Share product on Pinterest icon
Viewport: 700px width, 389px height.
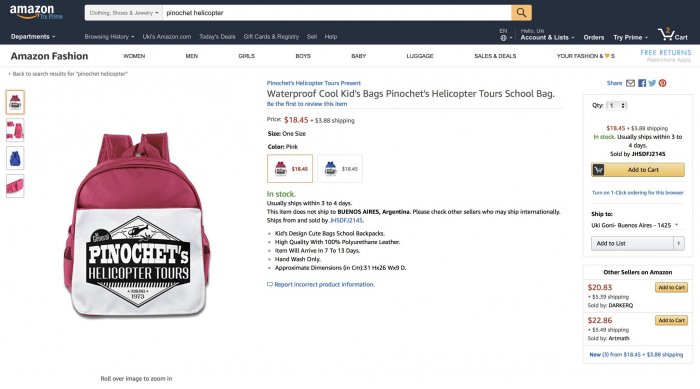(x=662, y=83)
